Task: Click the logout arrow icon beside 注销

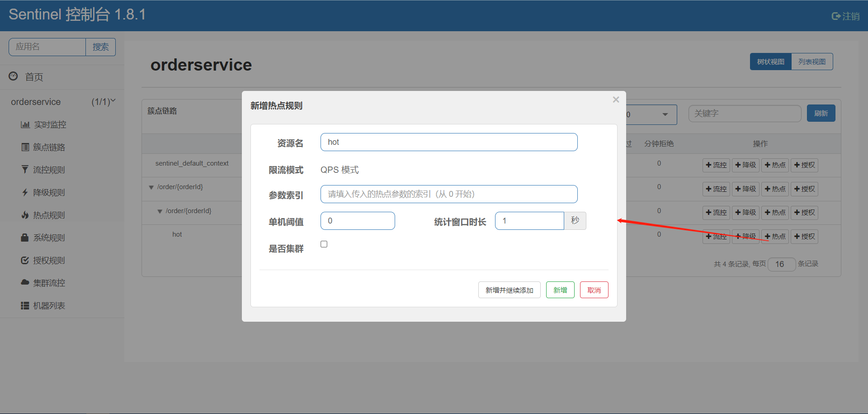Action: (x=836, y=16)
